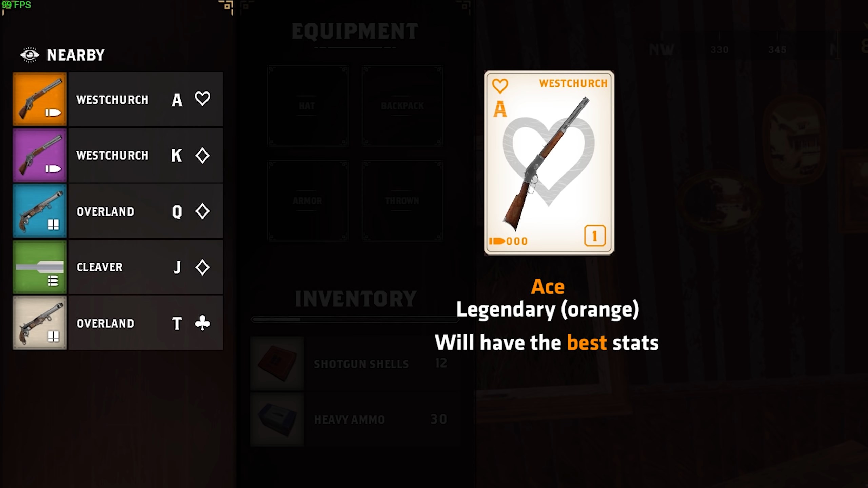Select the Thrown equipment slot
The height and width of the screenshot is (488, 868).
[x=402, y=201]
